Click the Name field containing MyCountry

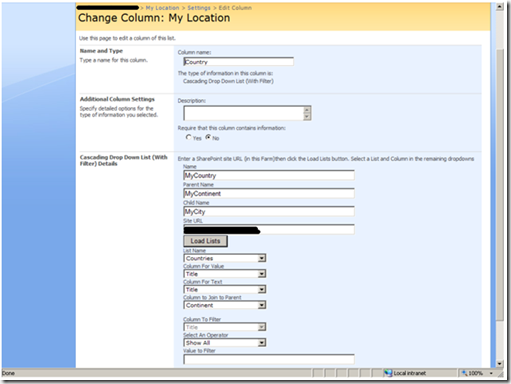point(269,175)
